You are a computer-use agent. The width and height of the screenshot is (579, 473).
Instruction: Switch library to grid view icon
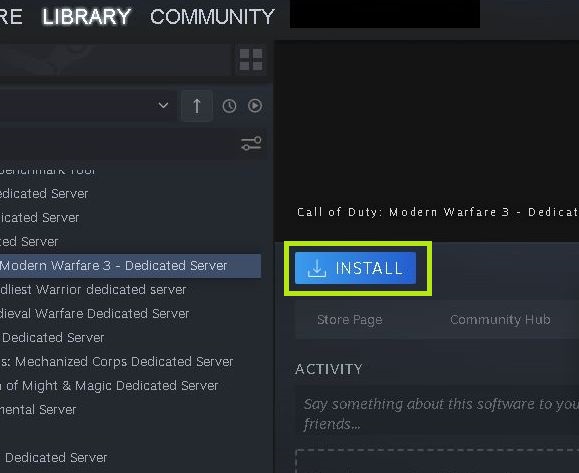(x=251, y=59)
